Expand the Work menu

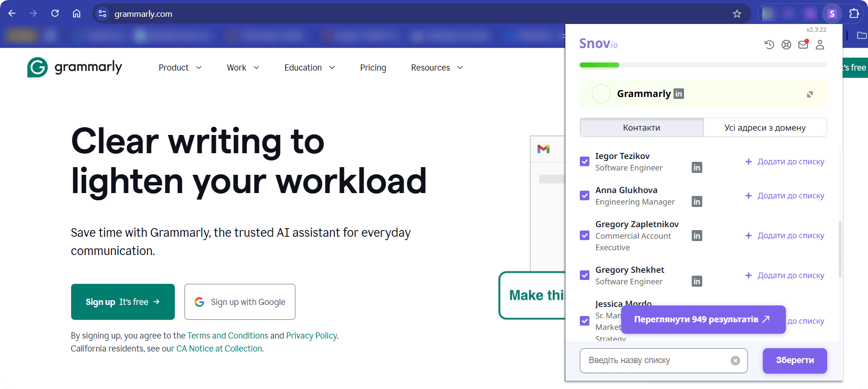(x=243, y=68)
